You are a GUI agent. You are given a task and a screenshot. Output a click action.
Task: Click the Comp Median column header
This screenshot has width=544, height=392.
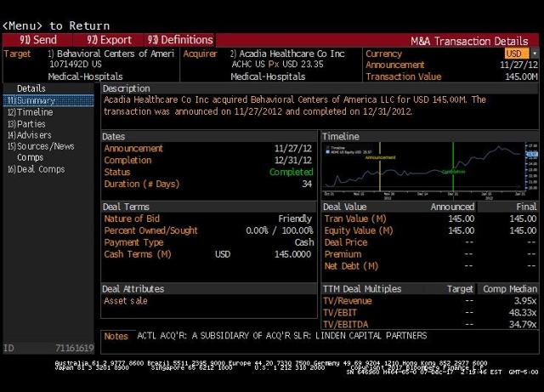510,289
